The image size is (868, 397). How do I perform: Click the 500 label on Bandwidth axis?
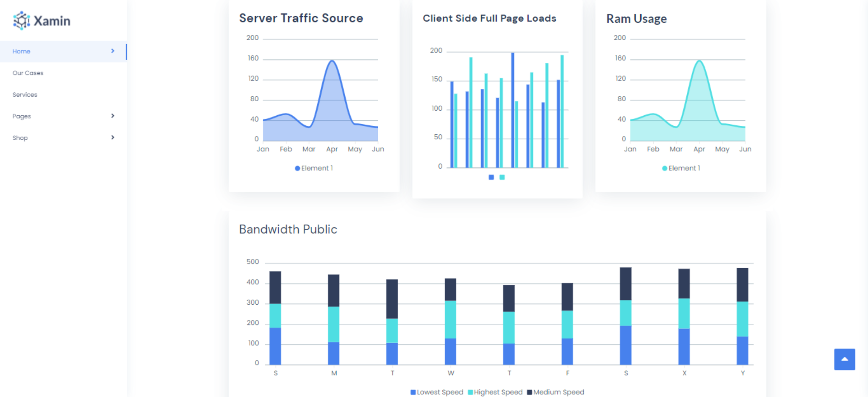pos(252,262)
